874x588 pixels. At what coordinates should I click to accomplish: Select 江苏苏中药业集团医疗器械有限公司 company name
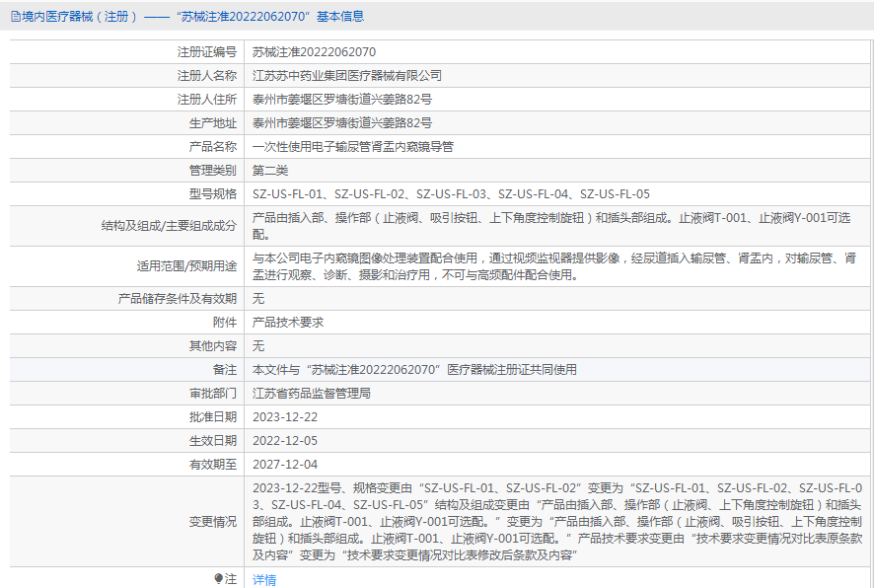(346, 75)
